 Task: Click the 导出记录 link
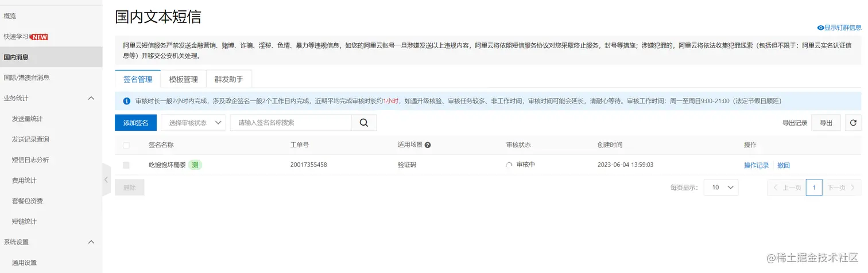(795, 123)
